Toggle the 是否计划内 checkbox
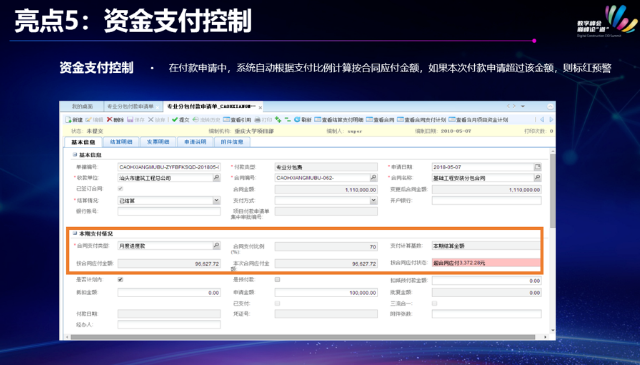The width and height of the screenshot is (640, 365). tap(120, 280)
